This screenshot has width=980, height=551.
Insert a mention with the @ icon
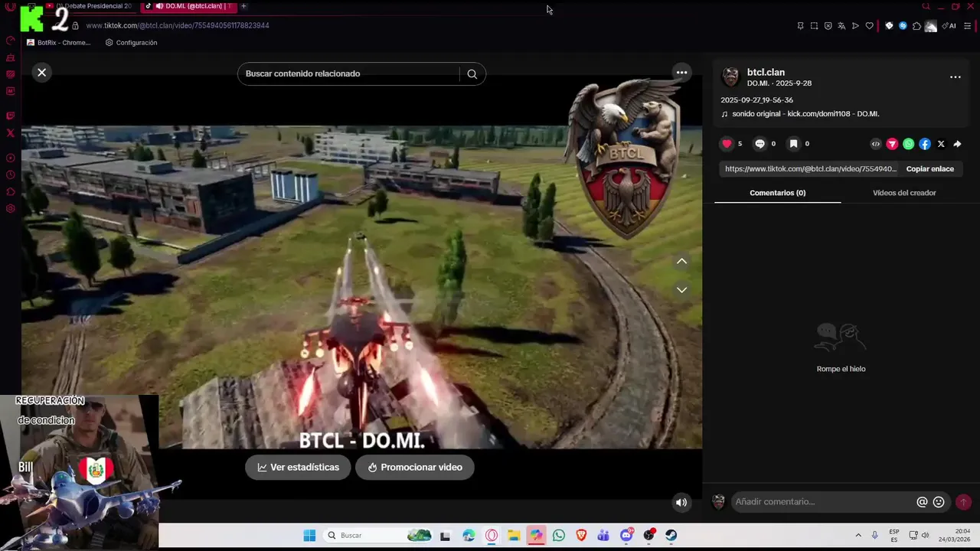pyautogui.click(x=922, y=502)
